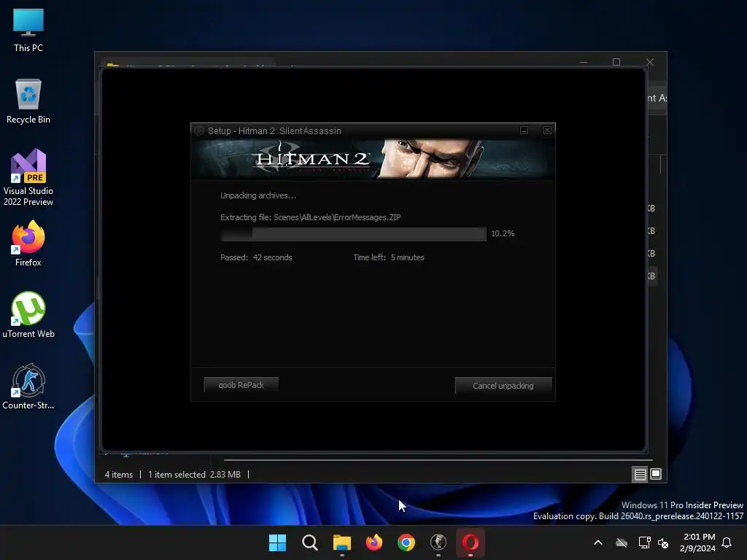Minimize the Hitman 2 setup dialog
Screen dimensions: 747x560
point(524,131)
